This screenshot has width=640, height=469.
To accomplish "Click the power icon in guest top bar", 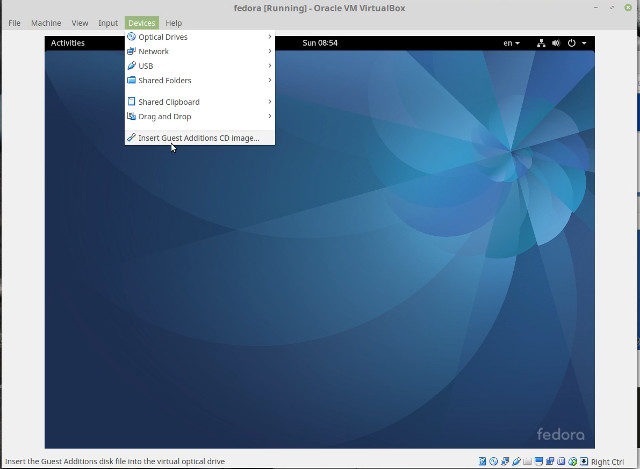I will [572, 43].
